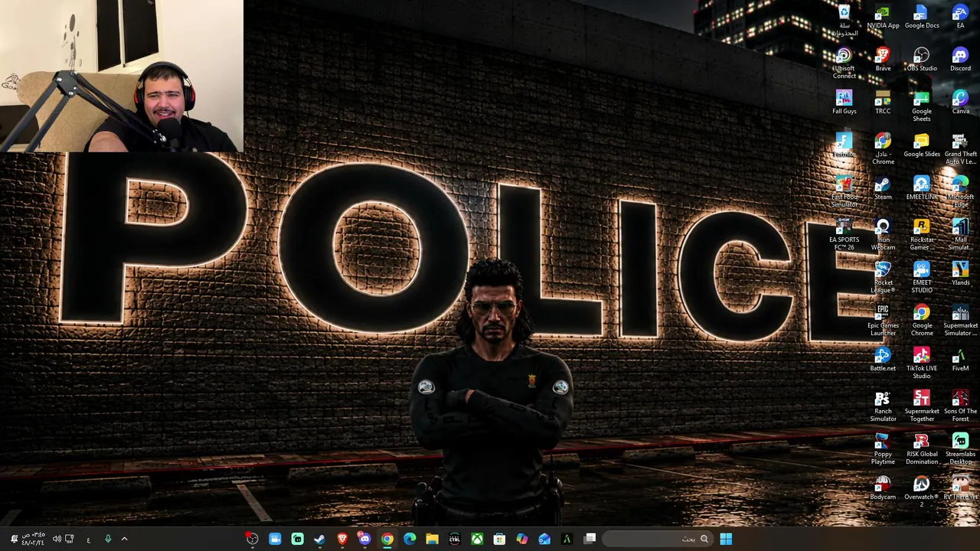Viewport: 980px width, 551px height.
Task: Open Microsoft Store from the taskbar
Action: (x=499, y=539)
